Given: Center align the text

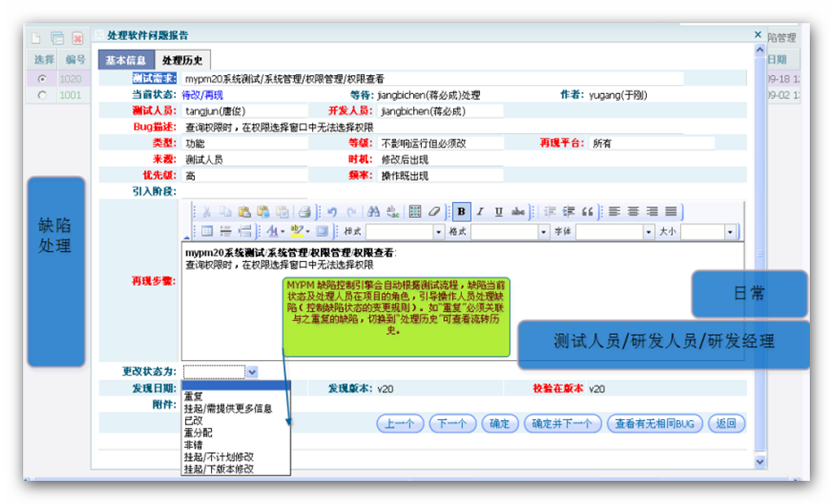Looking at the screenshot, I should [634, 212].
